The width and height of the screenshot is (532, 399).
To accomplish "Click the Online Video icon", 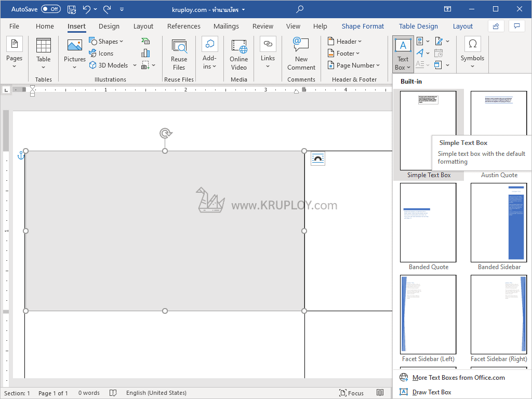I will click(x=239, y=54).
